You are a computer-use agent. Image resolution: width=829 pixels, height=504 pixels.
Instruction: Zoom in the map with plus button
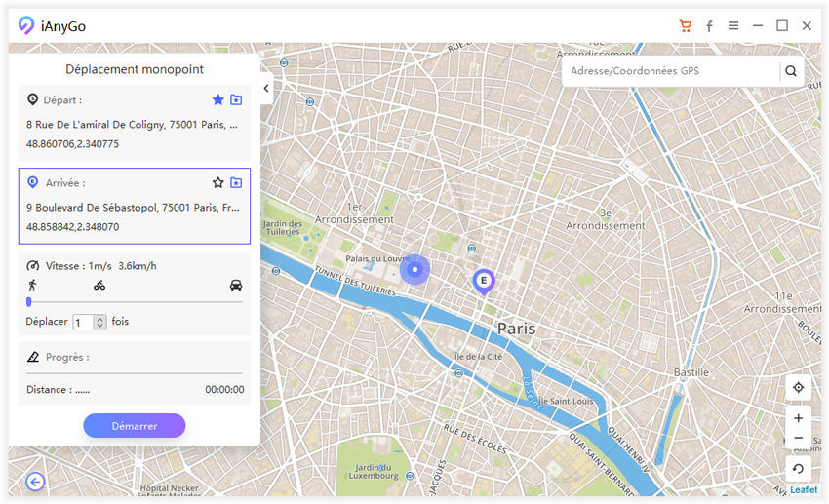coord(799,418)
